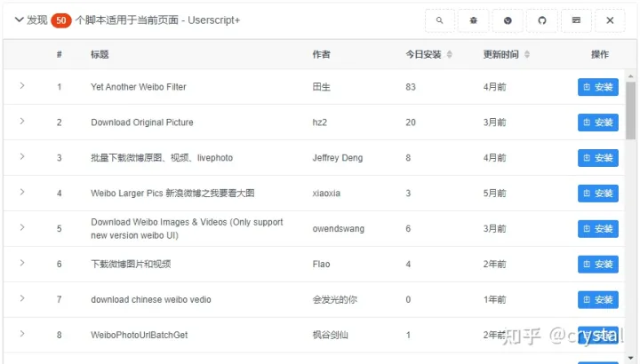Viewport: 640px width, 364px height.
Task: Expand row 6 by Flao
Action: 22,264
